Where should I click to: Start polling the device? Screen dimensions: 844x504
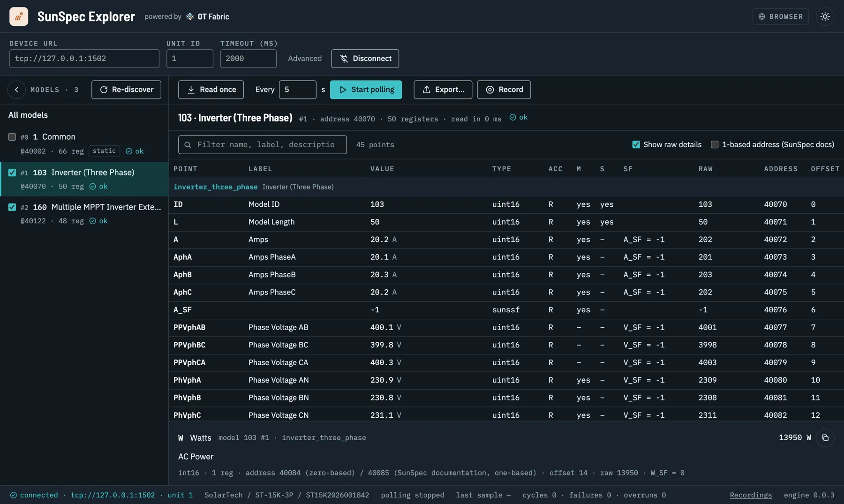[366, 90]
